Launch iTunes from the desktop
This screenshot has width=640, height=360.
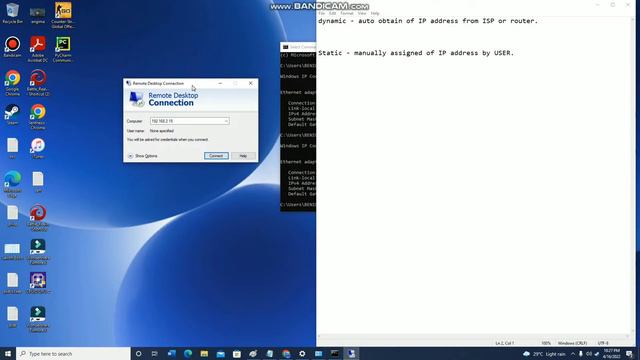(x=38, y=149)
